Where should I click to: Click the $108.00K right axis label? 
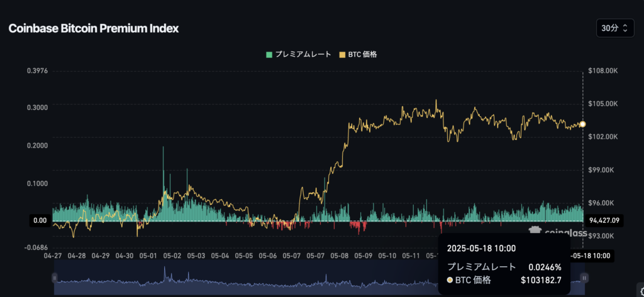coord(604,71)
